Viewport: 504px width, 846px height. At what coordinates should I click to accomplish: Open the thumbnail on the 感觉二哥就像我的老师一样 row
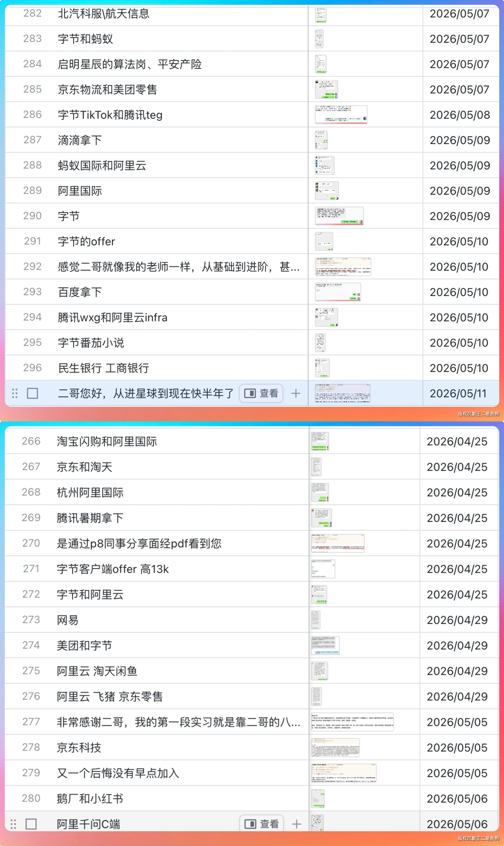tap(343, 267)
